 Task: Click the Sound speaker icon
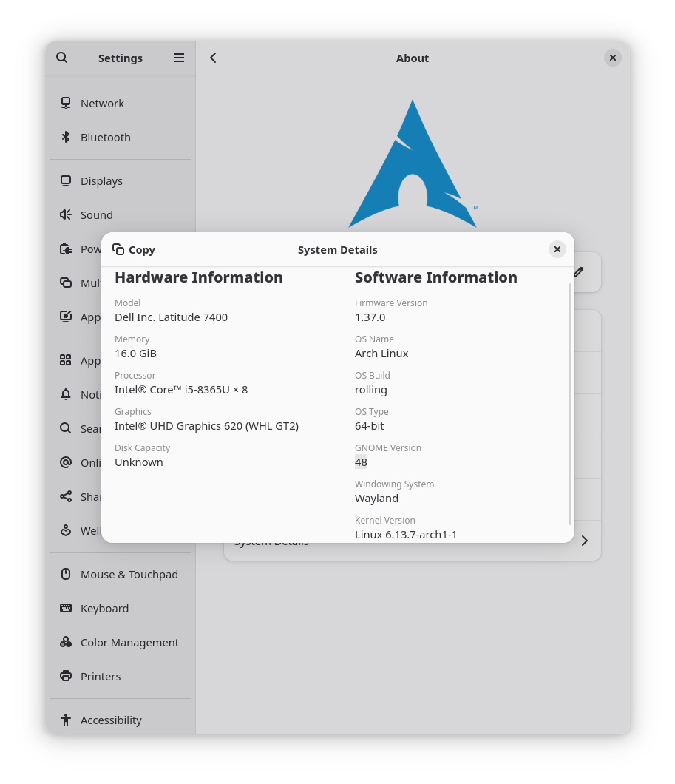click(x=66, y=215)
